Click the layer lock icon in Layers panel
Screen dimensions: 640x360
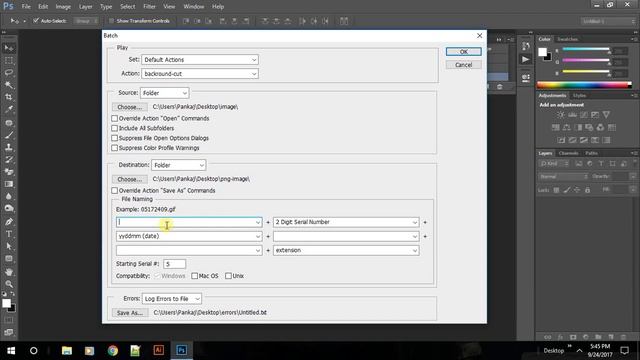587,190
